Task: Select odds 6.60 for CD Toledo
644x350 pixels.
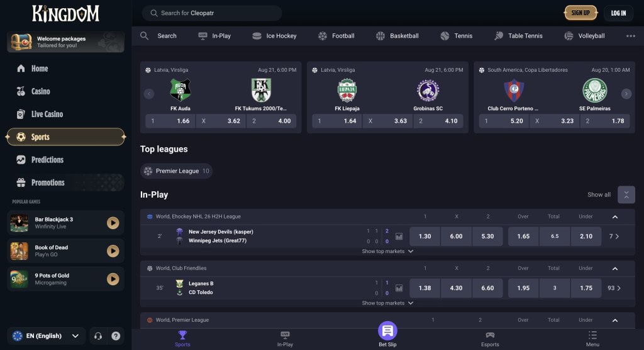Action: coord(487,288)
